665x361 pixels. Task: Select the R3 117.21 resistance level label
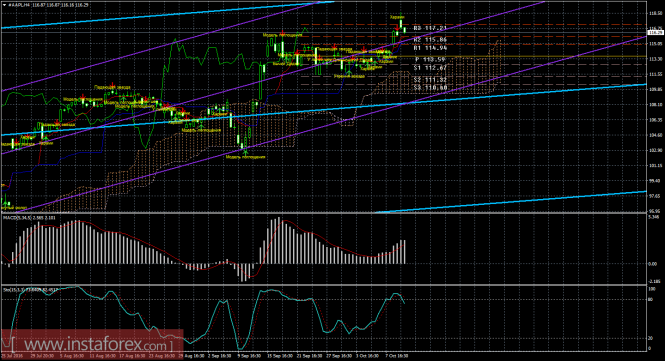point(430,28)
